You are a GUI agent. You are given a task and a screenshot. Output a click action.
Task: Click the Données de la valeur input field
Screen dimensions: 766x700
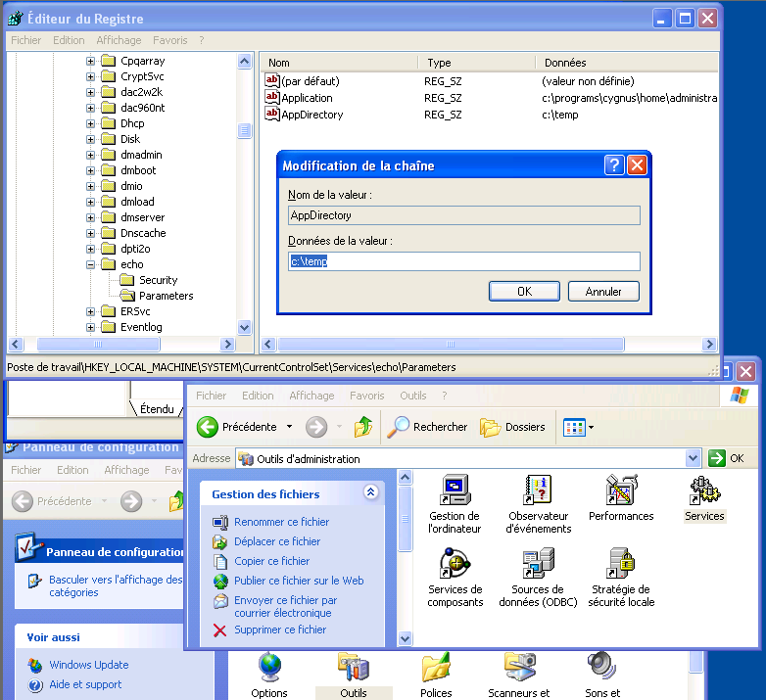[463, 261]
